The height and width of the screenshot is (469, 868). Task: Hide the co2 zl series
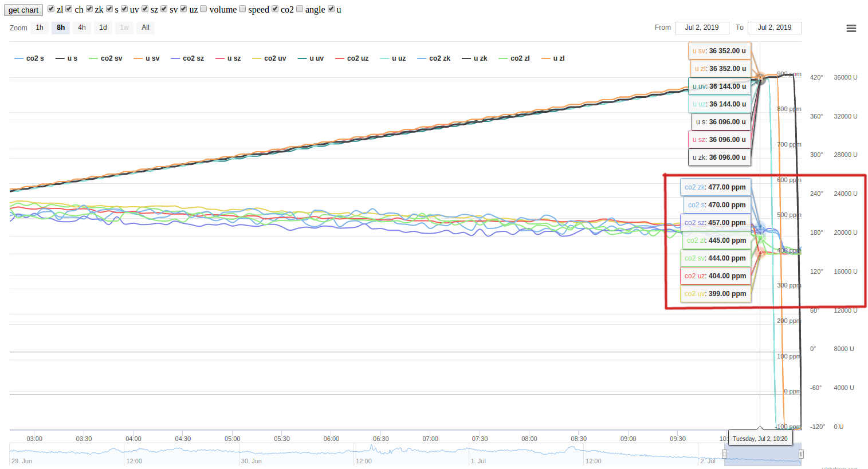click(514, 58)
